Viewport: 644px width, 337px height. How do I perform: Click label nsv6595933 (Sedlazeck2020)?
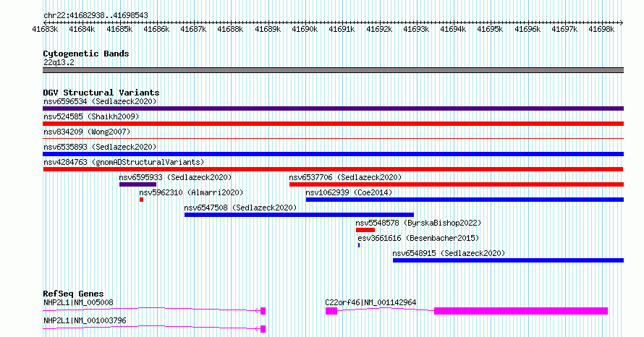coord(175,177)
